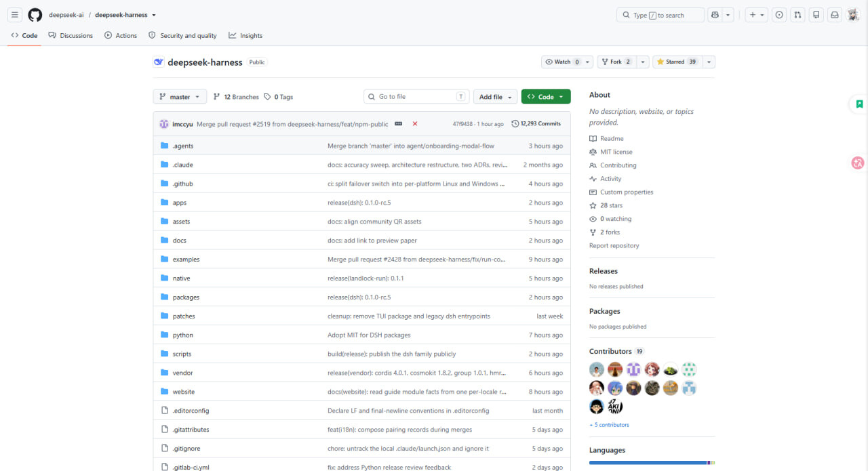View 0 Tags link

click(279, 97)
